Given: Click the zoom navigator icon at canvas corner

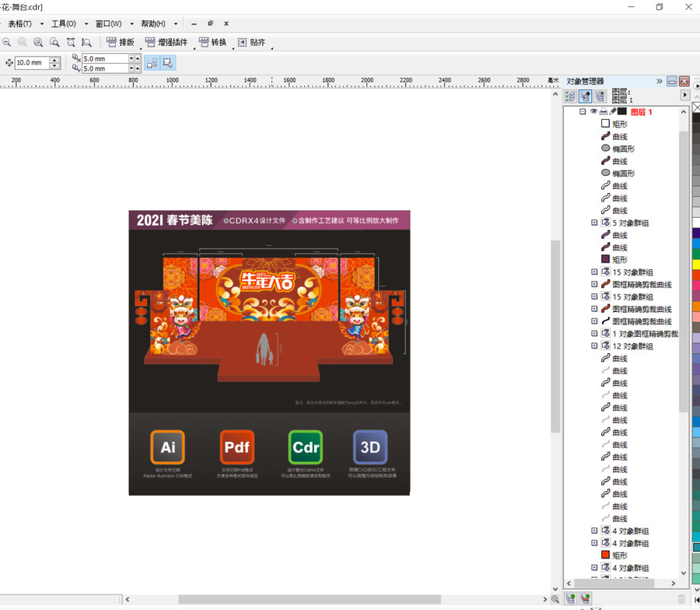Looking at the screenshot, I should click(x=555, y=599).
